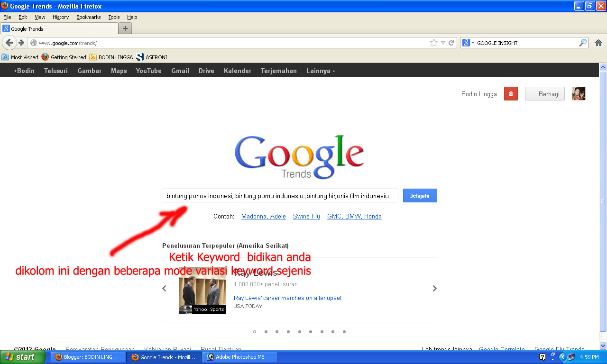
Task: Open the red notifications counter showing 8
Action: pyautogui.click(x=511, y=94)
